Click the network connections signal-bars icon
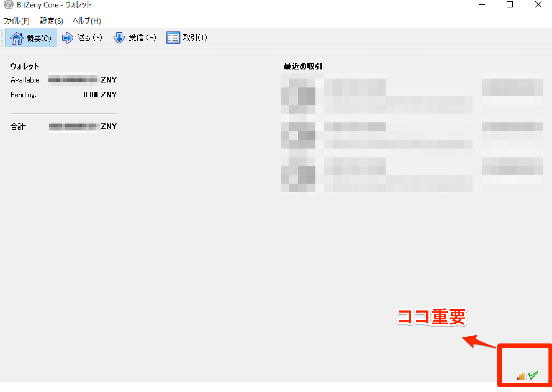This screenshot has height=392, width=552. [521, 376]
